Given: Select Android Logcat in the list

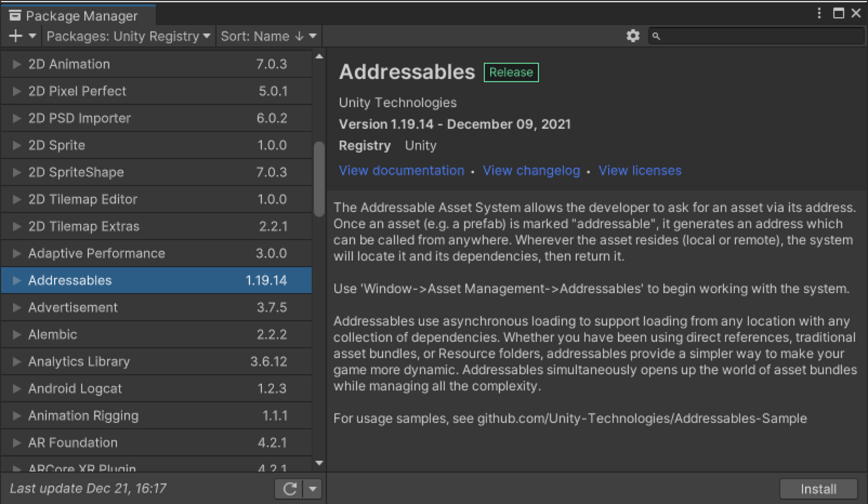Looking at the screenshot, I should (75, 389).
